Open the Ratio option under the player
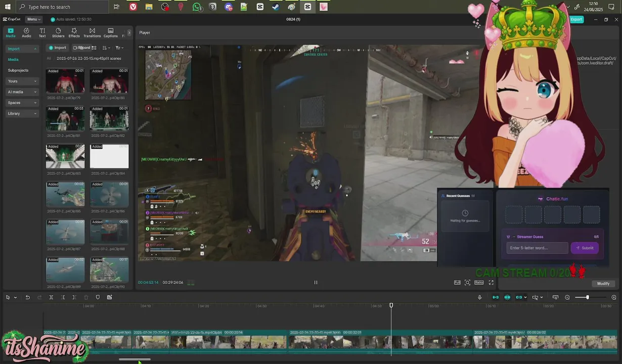Viewport: 622px width, 364px height. tap(479, 283)
